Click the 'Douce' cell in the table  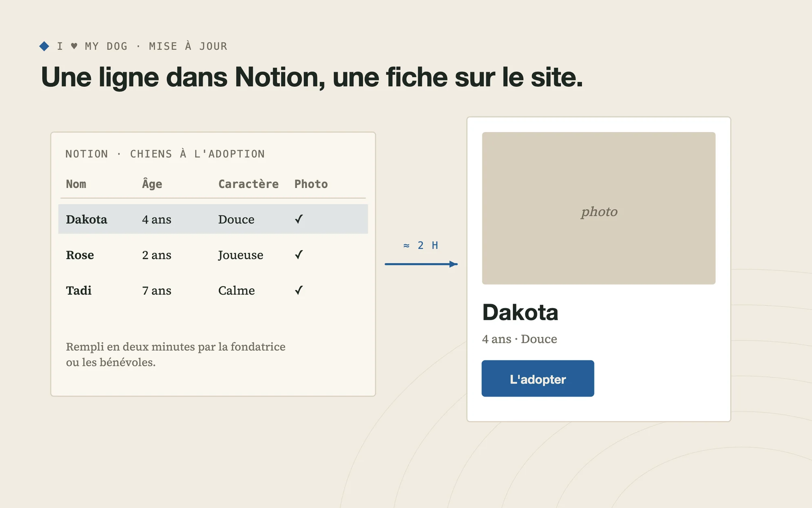coord(236,219)
